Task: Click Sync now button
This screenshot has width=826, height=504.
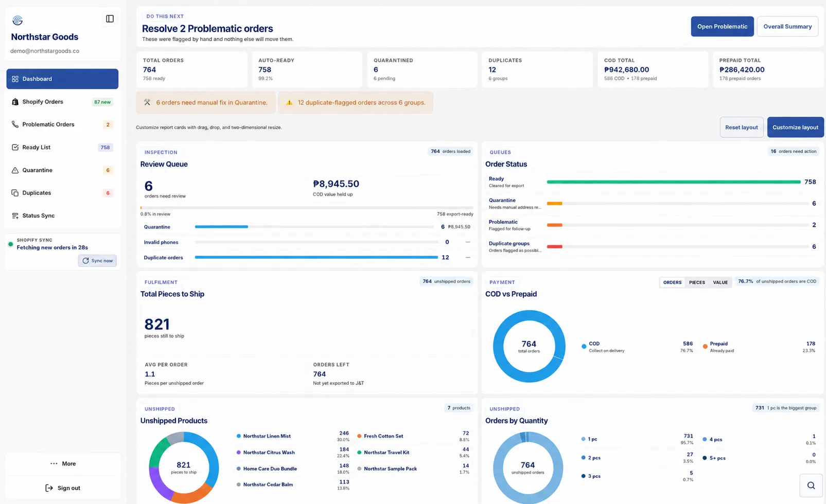Action: [97, 261]
